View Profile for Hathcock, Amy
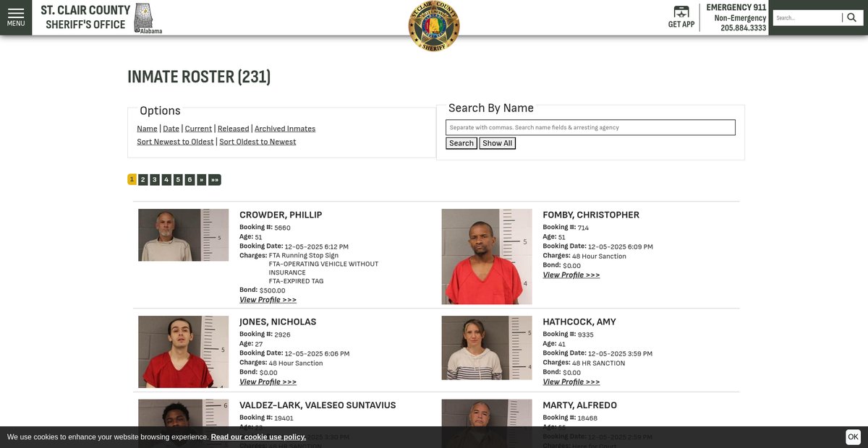 coord(571,382)
